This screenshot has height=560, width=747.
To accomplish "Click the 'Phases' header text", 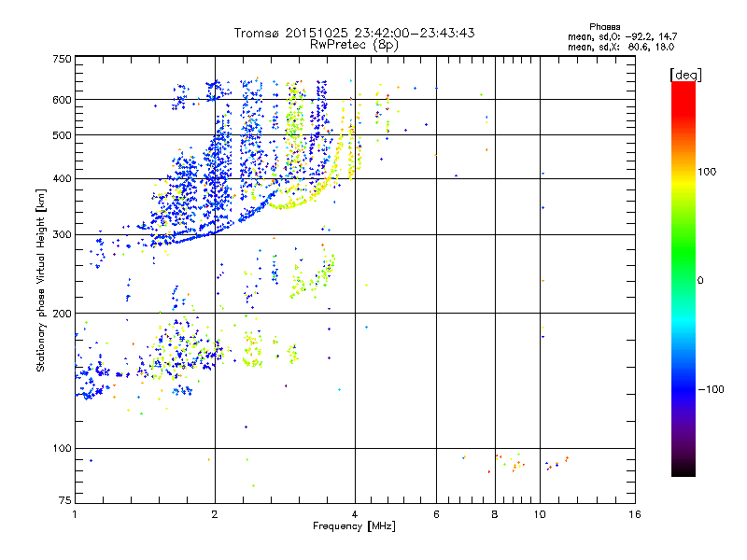I will point(604,27).
